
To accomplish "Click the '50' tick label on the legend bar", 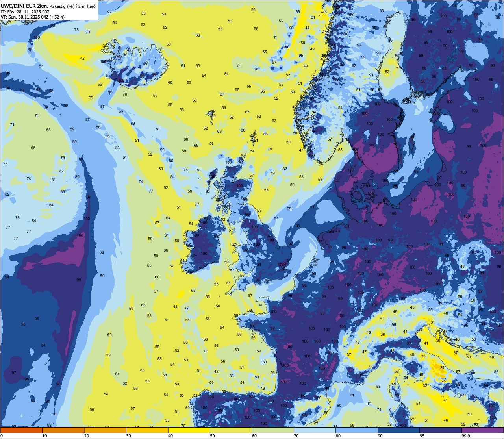I will [x=213, y=436].
